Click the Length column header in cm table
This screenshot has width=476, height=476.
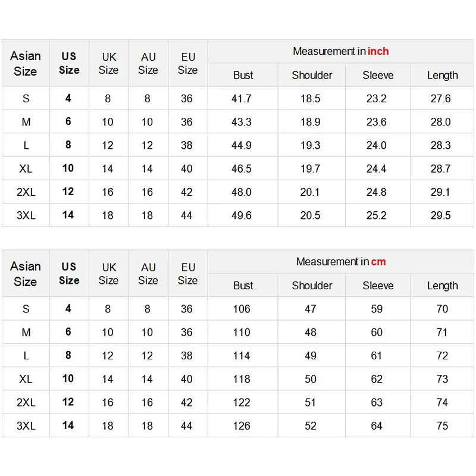442,286
